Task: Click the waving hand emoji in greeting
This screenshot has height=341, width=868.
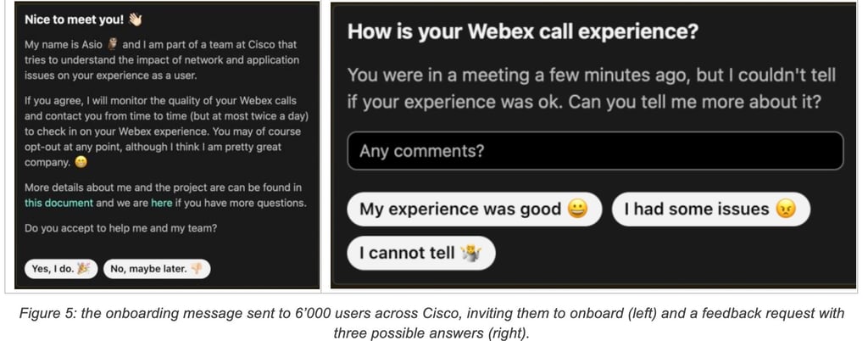Action: pos(136,20)
